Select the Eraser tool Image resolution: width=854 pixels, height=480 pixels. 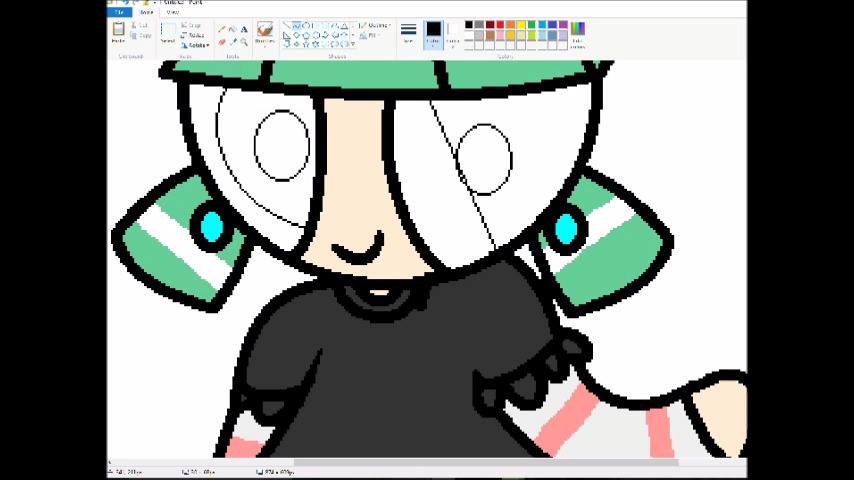(222, 42)
